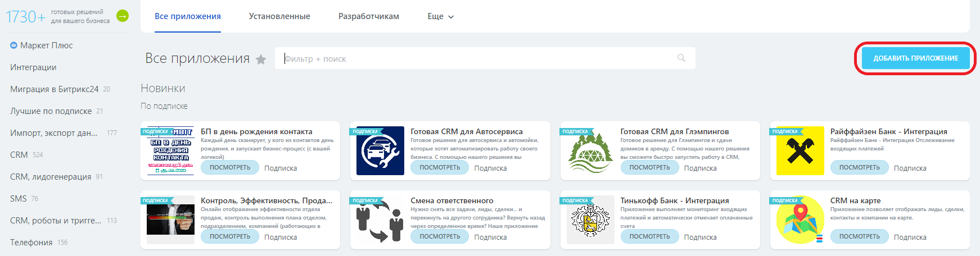
Task: Open Готовая CRM для Автосервиса app icon
Action: pos(380,150)
